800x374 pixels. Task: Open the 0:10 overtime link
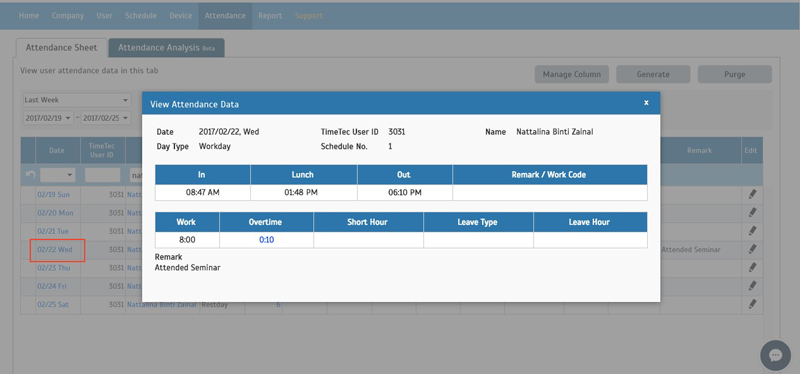266,240
